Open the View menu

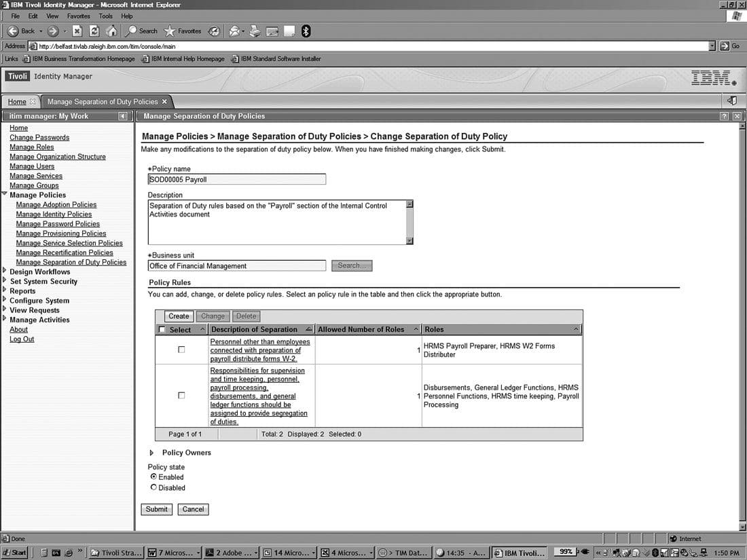[52, 16]
